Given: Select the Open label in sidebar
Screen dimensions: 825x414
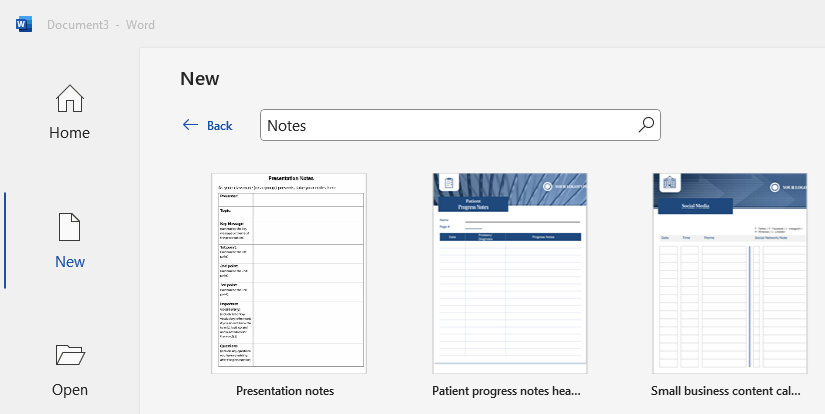Looking at the screenshot, I should tap(70, 390).
